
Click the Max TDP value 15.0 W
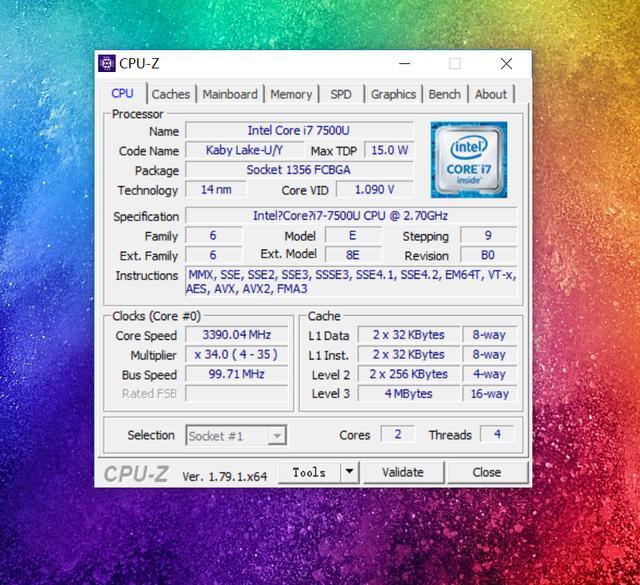[389, 150]
